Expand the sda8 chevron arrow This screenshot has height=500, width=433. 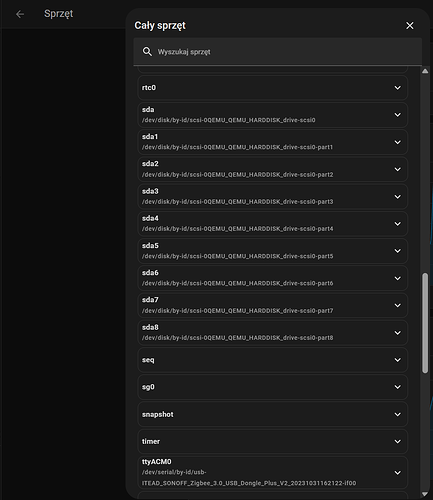[x=398, y=333]
